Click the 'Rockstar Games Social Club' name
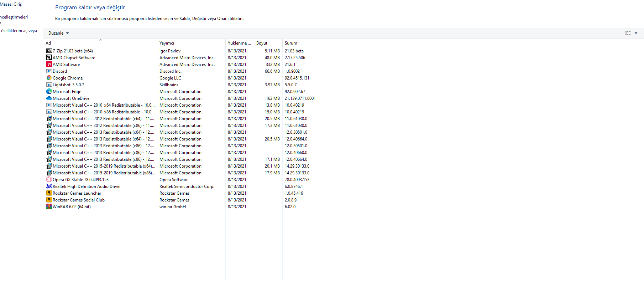This screenshot has height=281, width=644. 79,200
